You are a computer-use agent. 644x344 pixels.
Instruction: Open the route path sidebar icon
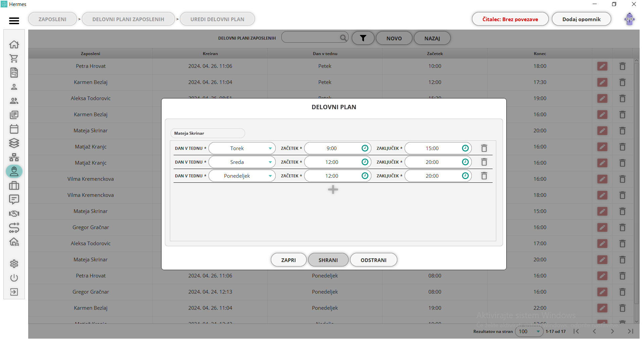(x=14, y=228)
